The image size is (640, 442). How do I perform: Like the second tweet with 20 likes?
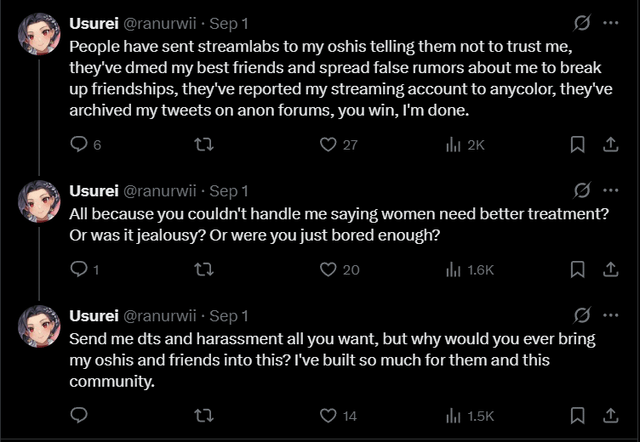[326, 269]
